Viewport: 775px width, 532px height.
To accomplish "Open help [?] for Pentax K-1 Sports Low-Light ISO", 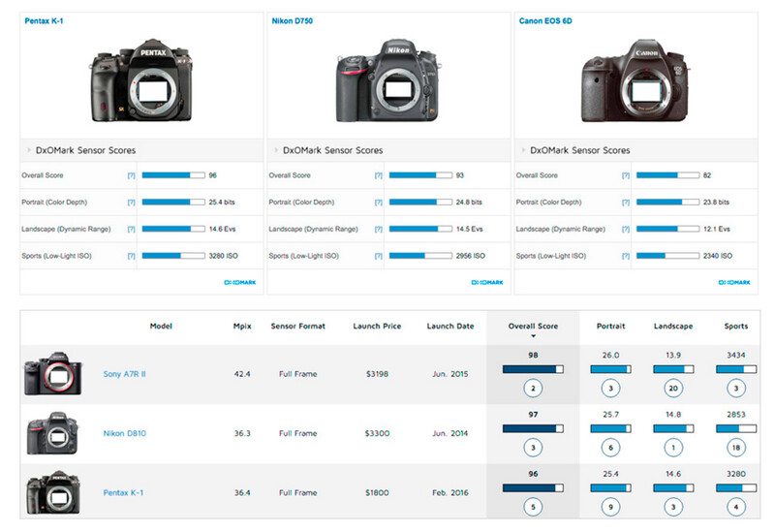I will point(131,256).
